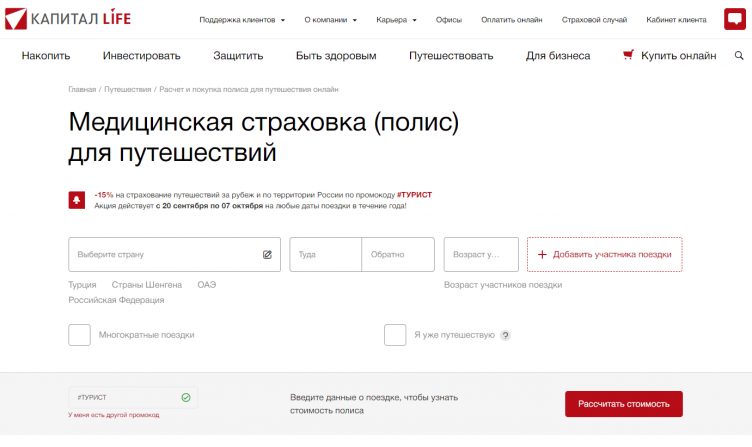Expand the Поддержка клиентов dropdown
The height and width of the screenshot is (447, 752).
click(242, 20)
